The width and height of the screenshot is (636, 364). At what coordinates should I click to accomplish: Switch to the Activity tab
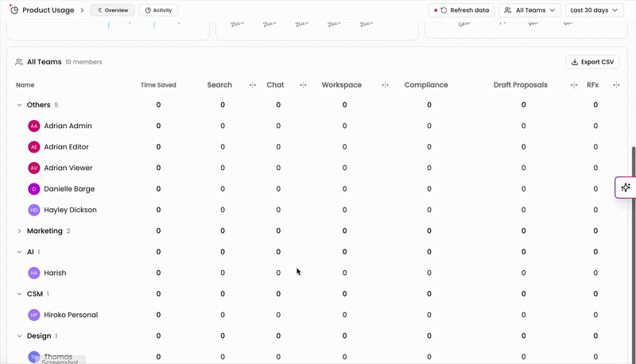click(158, 10)
